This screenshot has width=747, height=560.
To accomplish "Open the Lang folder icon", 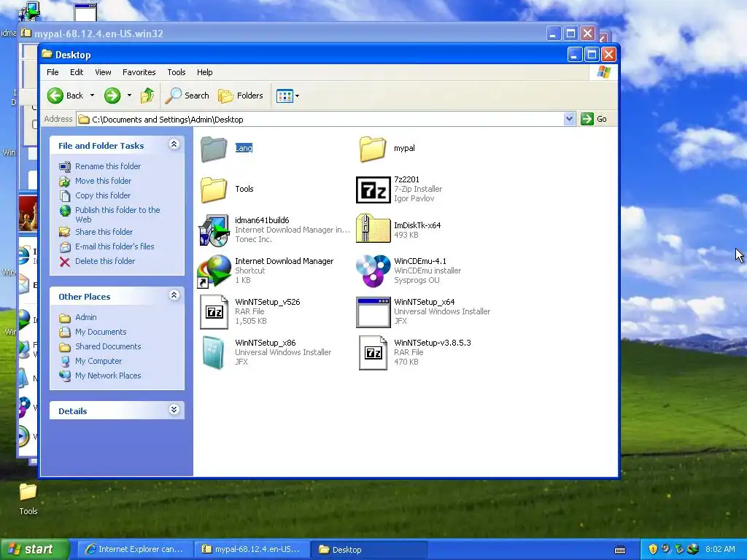I will pyautogui.click(x=214, y=149).
